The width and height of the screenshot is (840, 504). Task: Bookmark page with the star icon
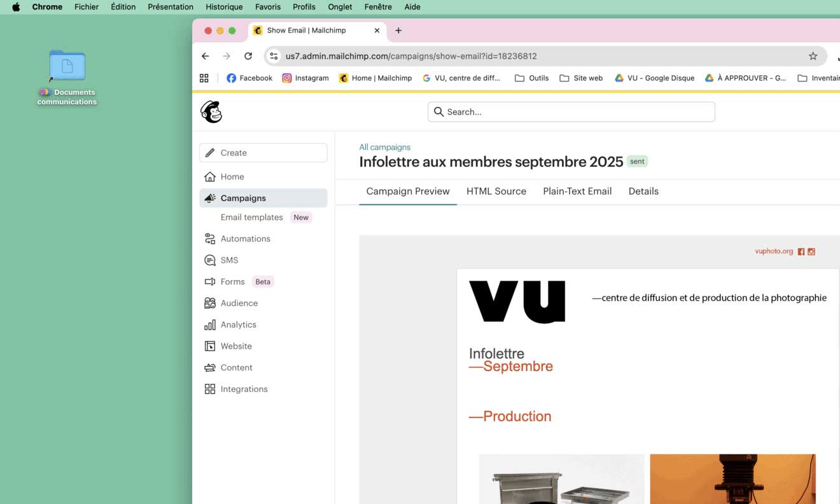coord(813,56)
